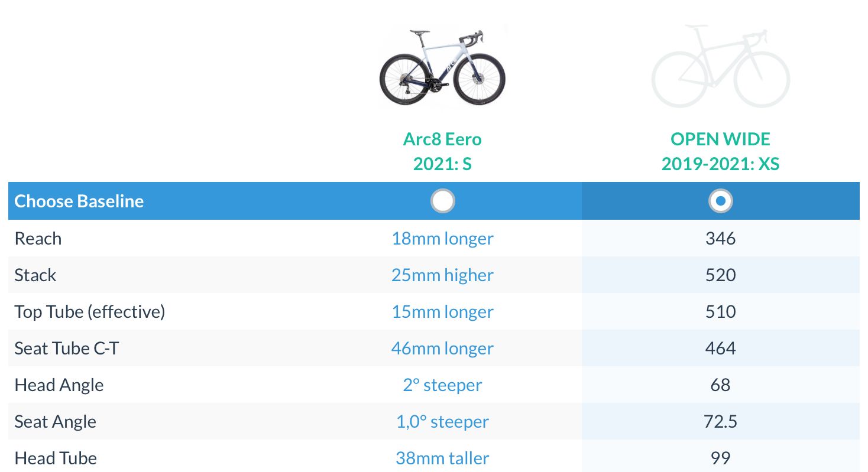Click the 46mm longer seat tube value

point(442,349)
